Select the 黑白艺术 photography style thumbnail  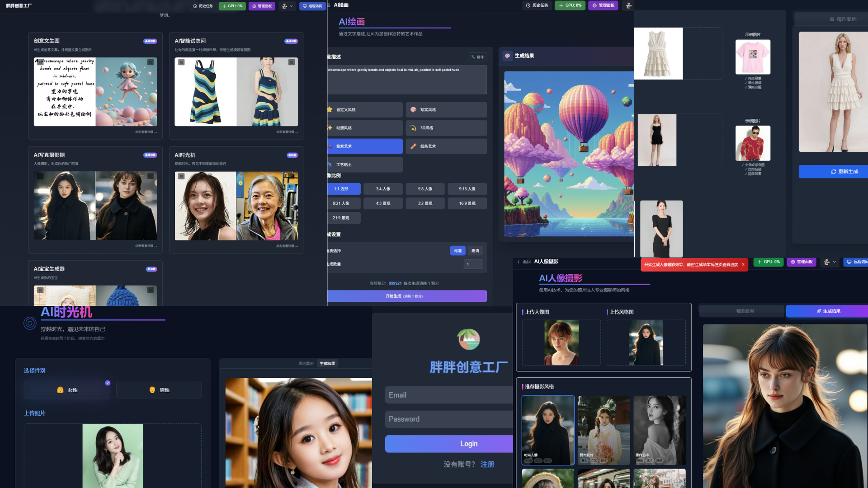(659, 430)
